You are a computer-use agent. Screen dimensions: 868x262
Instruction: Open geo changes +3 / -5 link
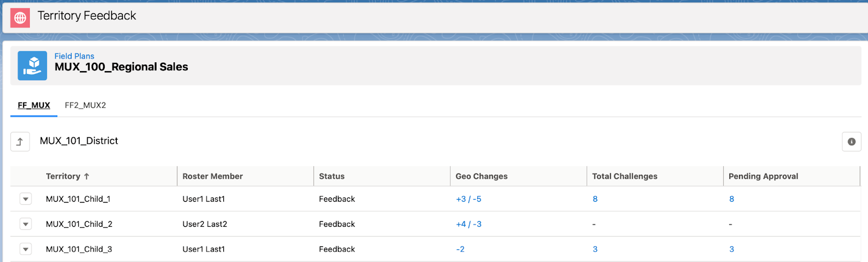468,199
